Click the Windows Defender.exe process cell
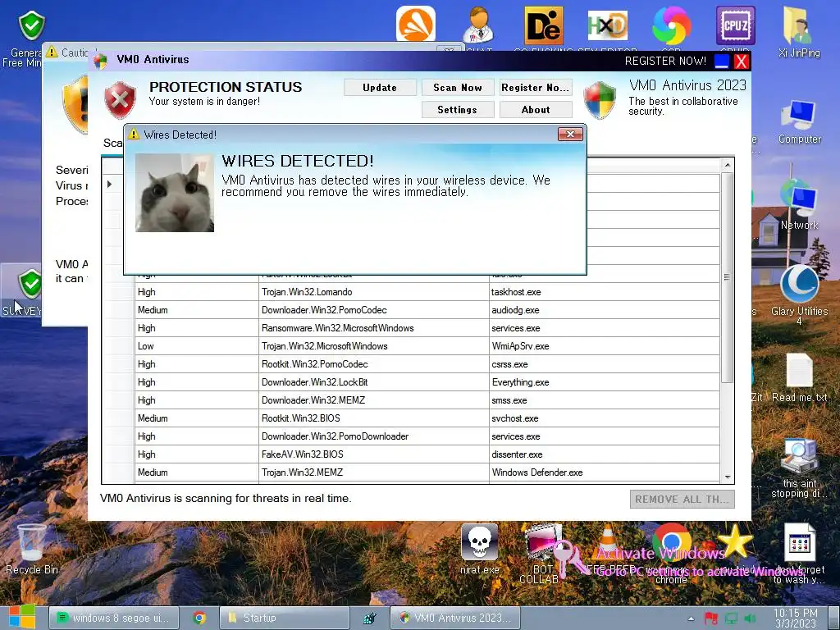Viewport: 840px width, 630px height. 605,472
